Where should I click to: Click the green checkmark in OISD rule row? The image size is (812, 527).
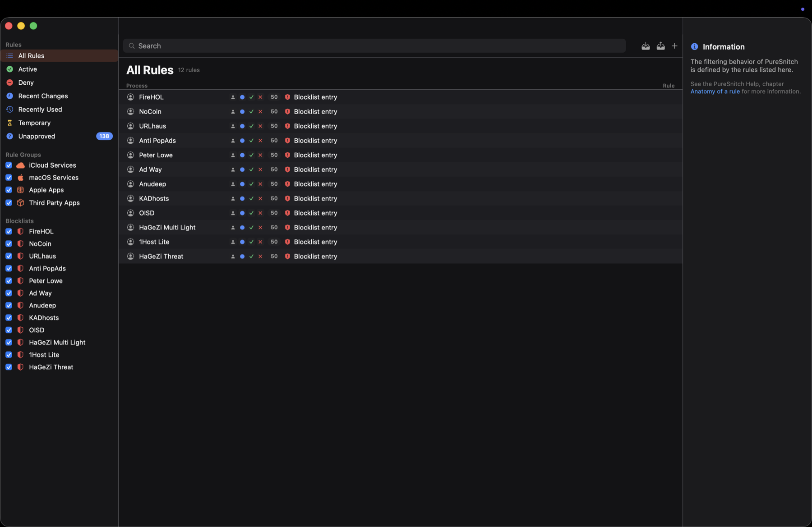pyautogui.click(x=251, y=213)
